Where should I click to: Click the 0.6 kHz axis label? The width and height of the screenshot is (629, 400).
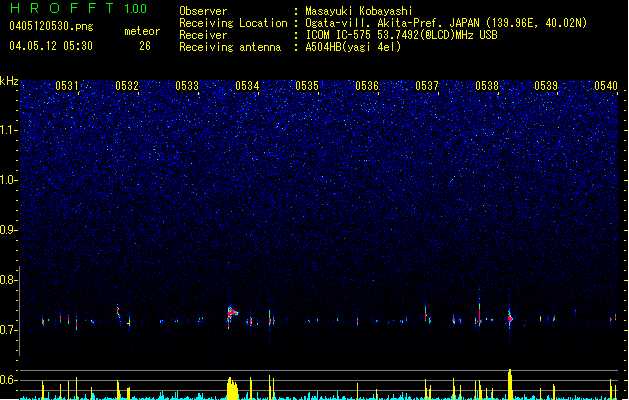pos(9,380)
